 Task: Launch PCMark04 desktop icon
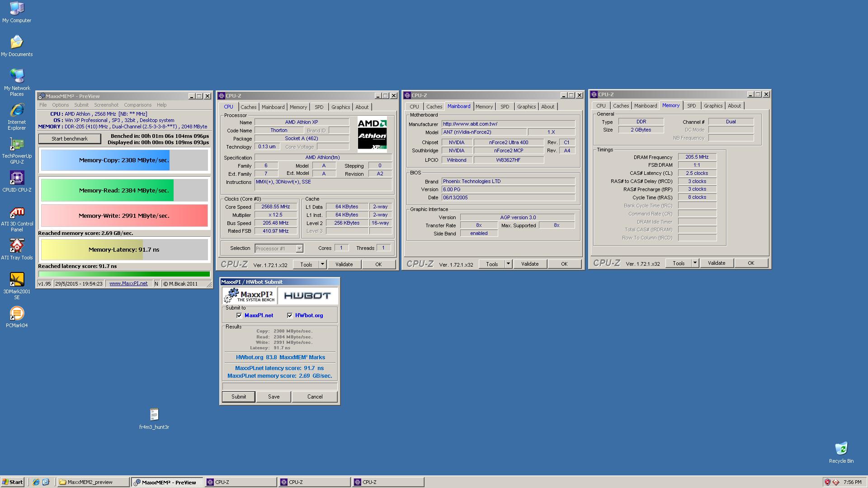[17, 317]
